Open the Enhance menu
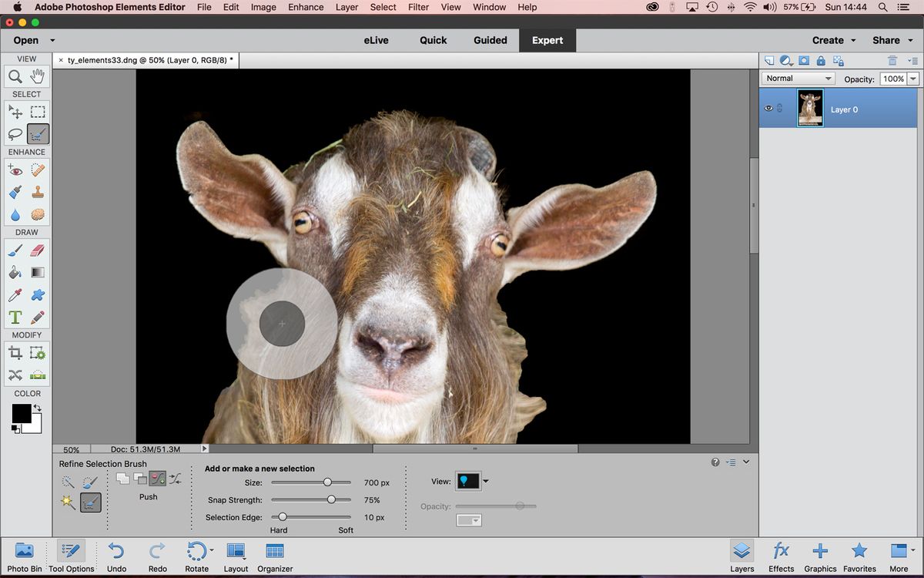 point(306,7)
